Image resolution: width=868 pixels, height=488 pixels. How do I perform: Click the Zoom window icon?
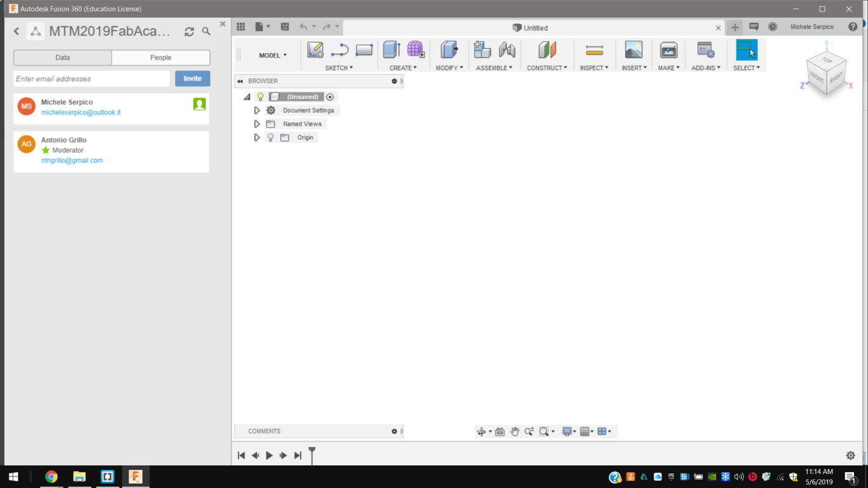coord(544,431)
